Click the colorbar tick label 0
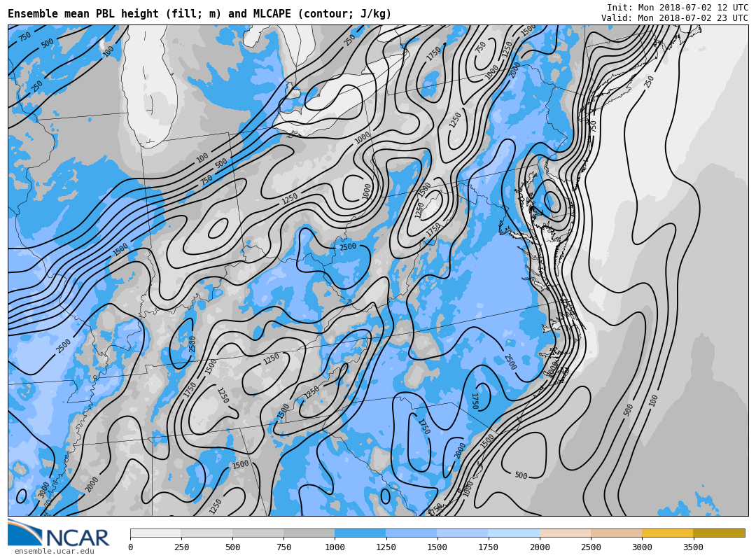The width and height of the screenshot is (756, 560). pyautogui.click(x=130, y=547)
